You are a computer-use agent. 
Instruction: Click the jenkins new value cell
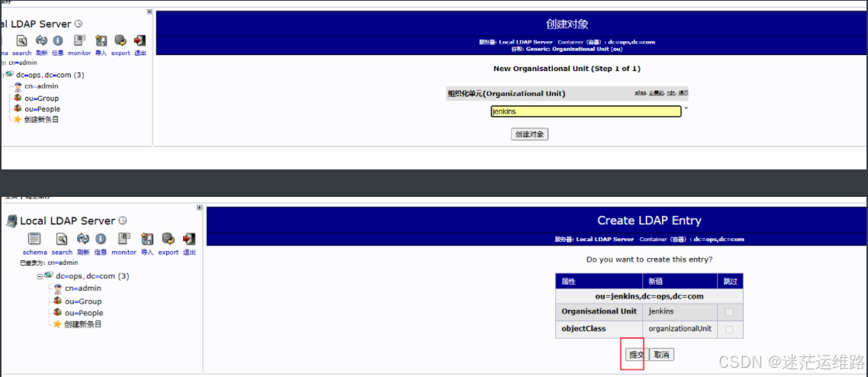click(680, 311)
